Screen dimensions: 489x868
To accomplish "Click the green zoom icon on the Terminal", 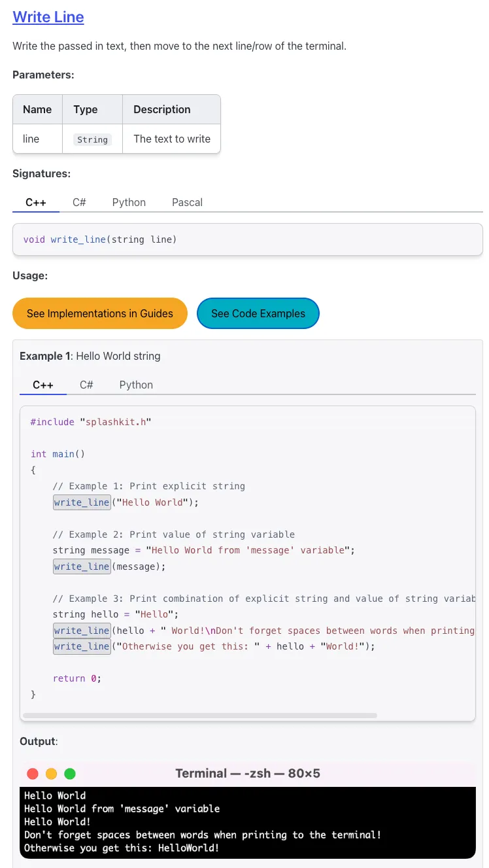I will click(70, 773).
